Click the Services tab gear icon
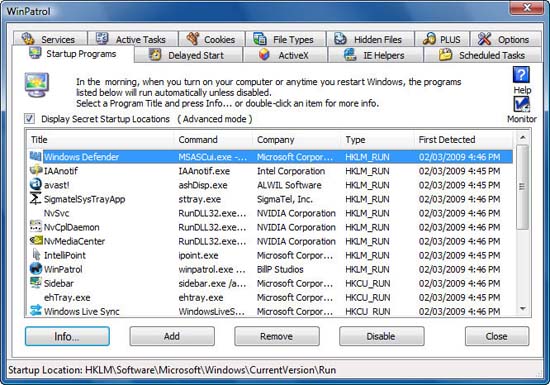The image size is (550, 385). 28,39
